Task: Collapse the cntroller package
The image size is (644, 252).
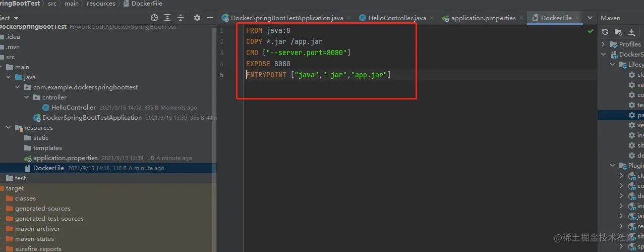Action: coord(27,97)
